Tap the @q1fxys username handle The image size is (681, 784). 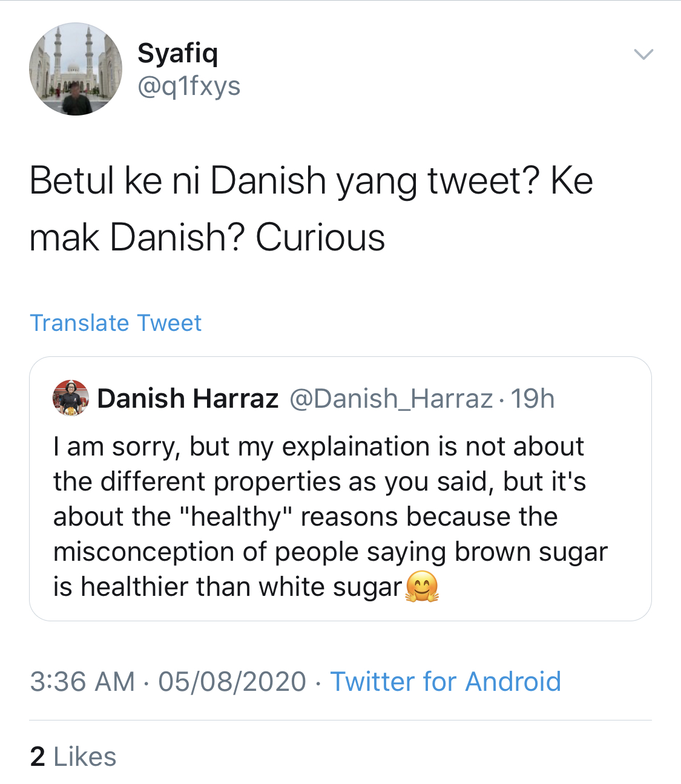click(x=189, y=86)
